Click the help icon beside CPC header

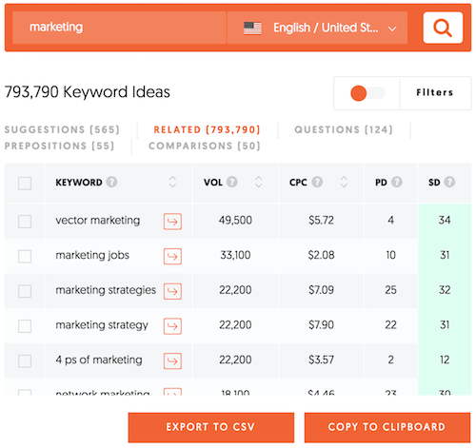click(x=317, y=182)
